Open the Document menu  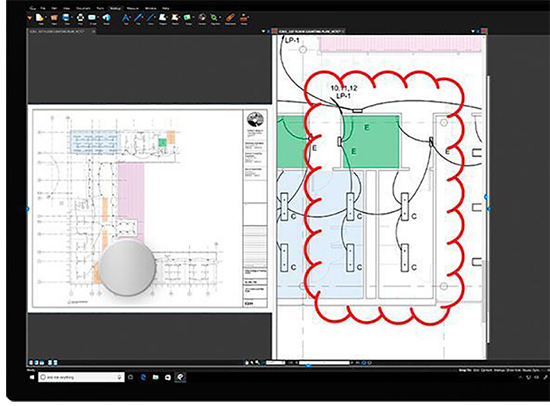pos(83,8)
